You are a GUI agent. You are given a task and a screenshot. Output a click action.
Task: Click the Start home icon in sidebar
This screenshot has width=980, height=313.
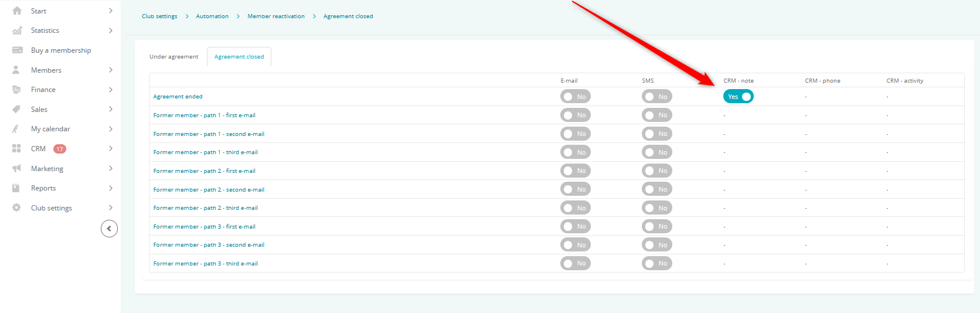[x=17, y=11]
